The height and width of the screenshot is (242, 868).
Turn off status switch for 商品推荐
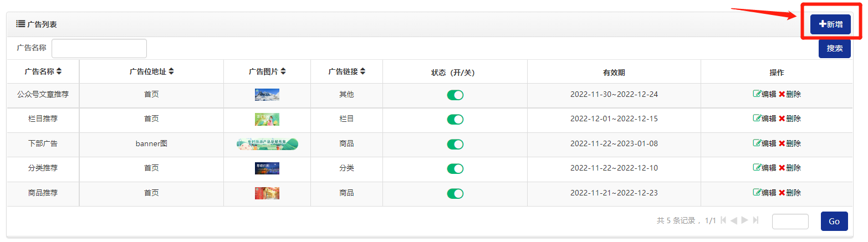pos(455,193)
